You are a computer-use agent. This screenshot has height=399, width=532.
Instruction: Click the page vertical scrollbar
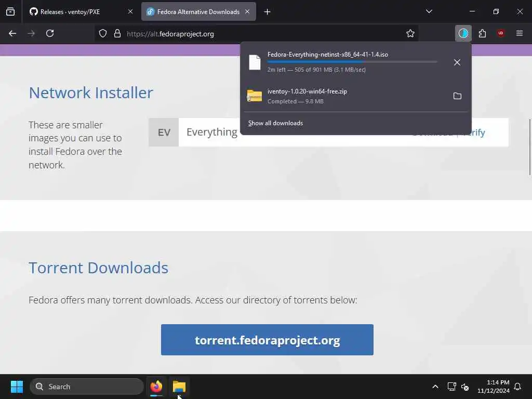[529, 147]
